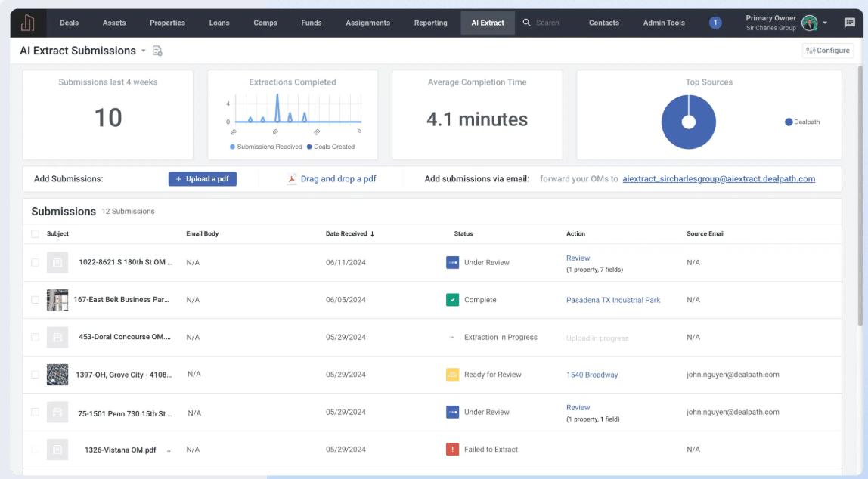Check the box for 1022-8621 S 180th St row
Image resolution: width=868 pixels, height=479 pixels.
pyautogui.click(x=35, y=262)
